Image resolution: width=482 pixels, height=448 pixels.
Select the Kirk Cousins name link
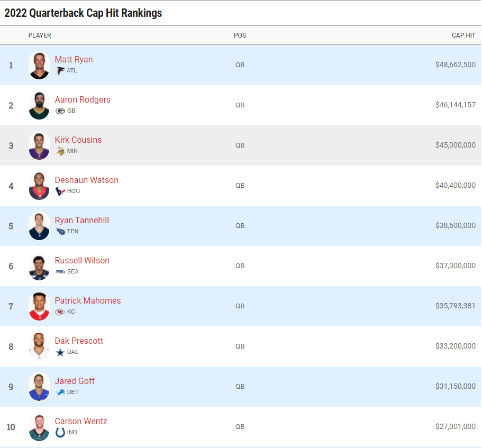coord(78,140)
